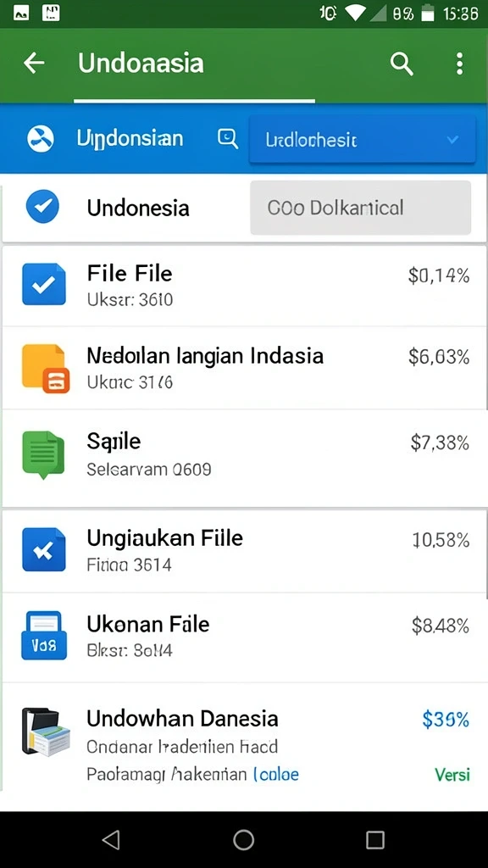Image resolution: width=488 pixels, height=868 pixels.
Task: Tap the Undowhan Danesia thumbnail image
Action: pos(46,732)
